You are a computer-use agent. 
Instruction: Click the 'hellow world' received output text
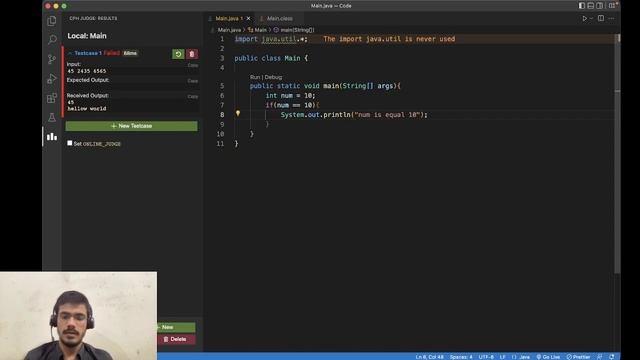87,109
